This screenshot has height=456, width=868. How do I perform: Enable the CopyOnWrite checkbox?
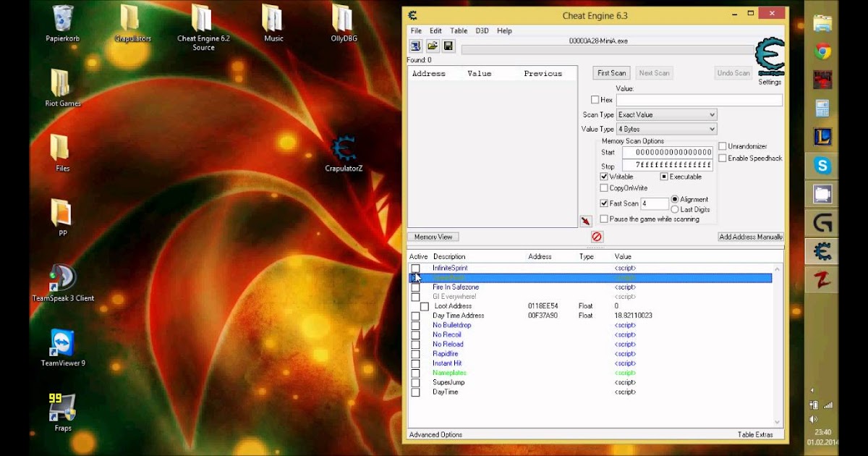604,188
